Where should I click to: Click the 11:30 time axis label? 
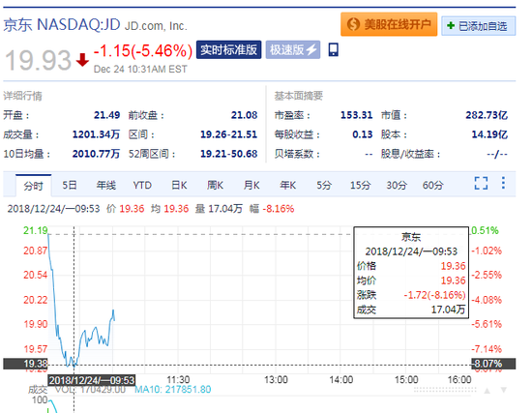[178, 379]
